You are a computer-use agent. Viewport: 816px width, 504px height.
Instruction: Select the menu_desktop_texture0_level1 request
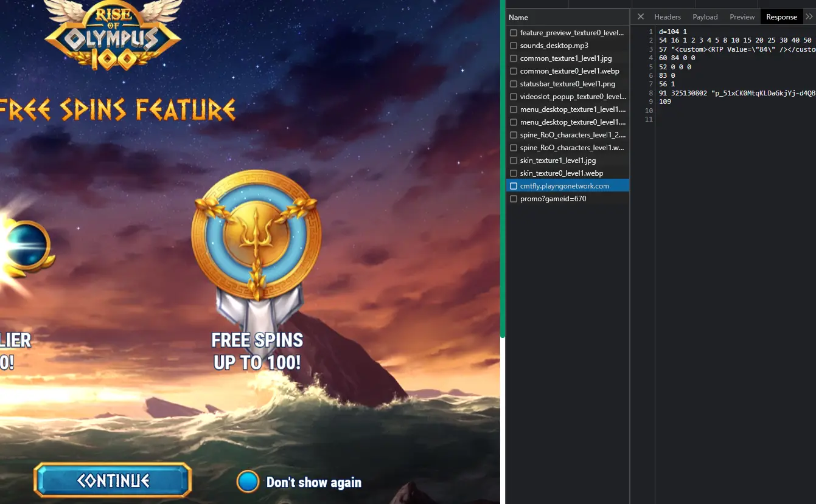coord(567,122)
